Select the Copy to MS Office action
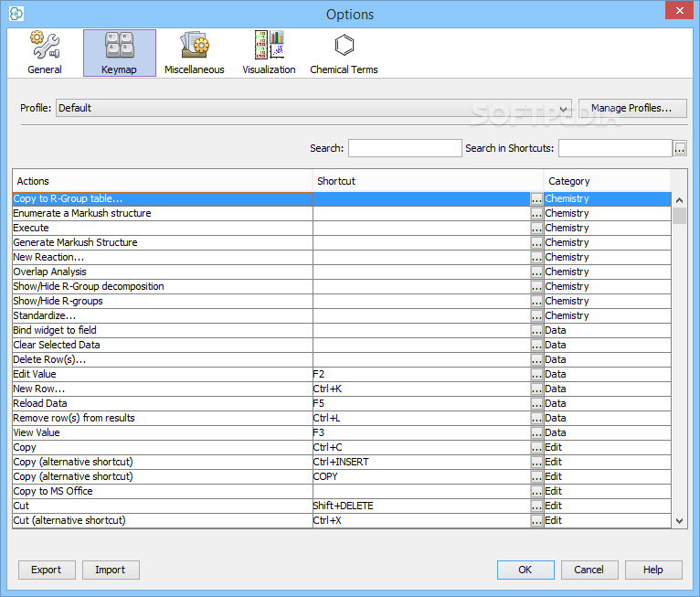This screenshot has width=700, height=597. pyautogui.click(x=163, y=491)
